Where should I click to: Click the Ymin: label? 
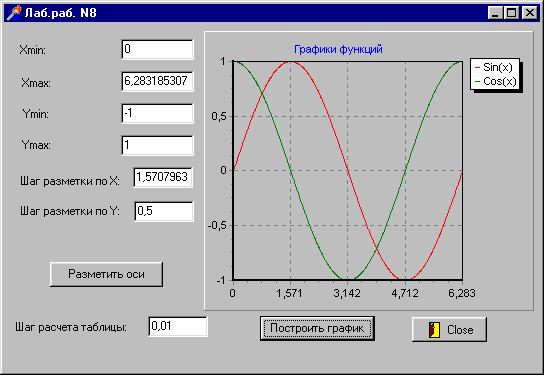coord(35,114)
